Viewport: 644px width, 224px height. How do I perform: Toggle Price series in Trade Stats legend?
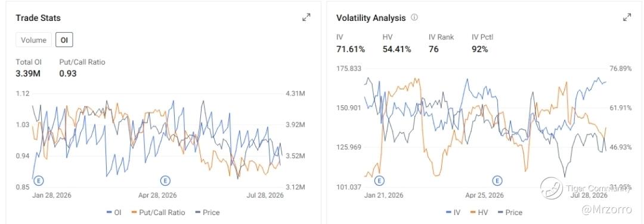pyautogui.click(x=207, y=213)
